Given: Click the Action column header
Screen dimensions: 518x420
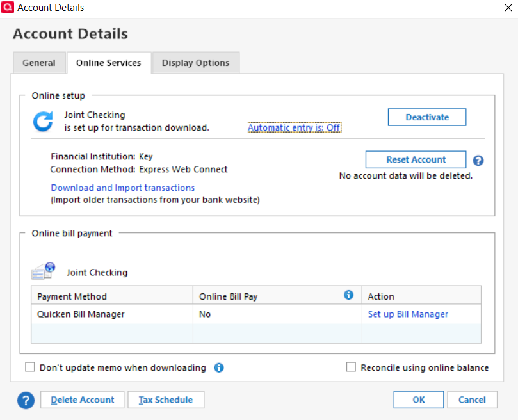Looking at the screenshot, I should coord(421,295).
